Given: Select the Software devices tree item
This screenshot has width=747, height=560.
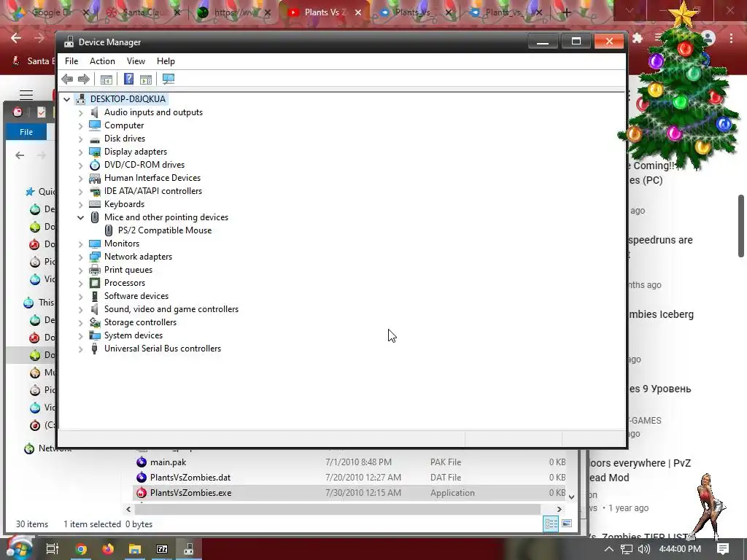Looking at the screenshot, I should 136,296.
